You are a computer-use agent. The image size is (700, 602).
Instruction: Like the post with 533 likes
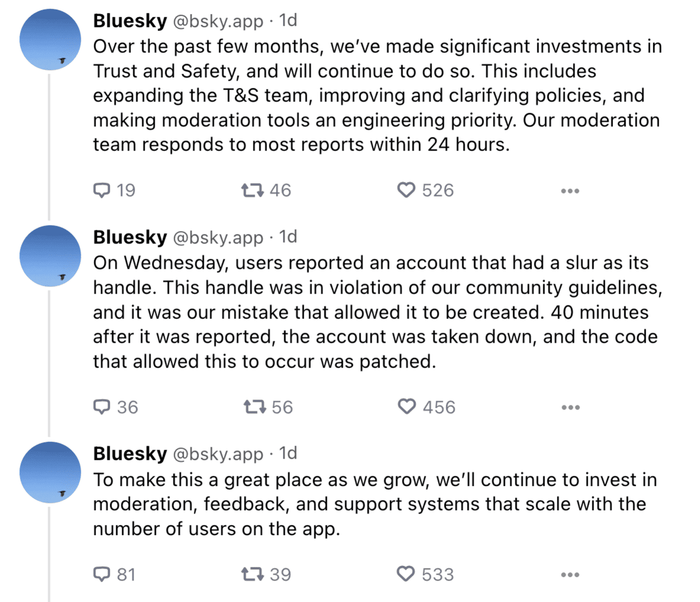(x=406, y=575)
